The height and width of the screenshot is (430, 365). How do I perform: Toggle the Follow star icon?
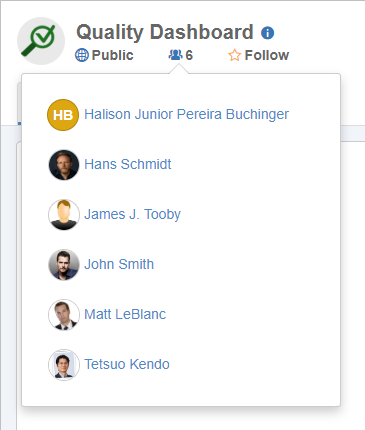(234, 55)
